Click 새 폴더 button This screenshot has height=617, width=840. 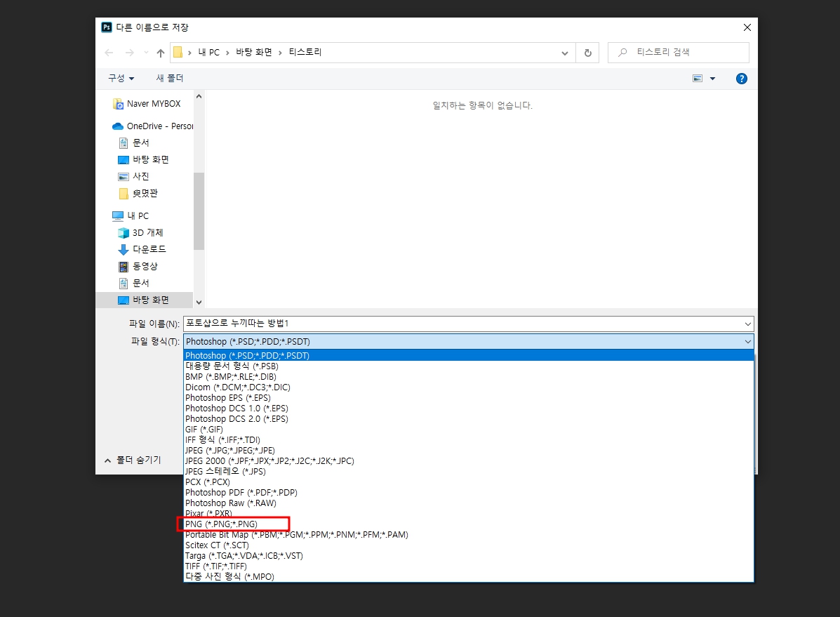click(x=169, y=78)
